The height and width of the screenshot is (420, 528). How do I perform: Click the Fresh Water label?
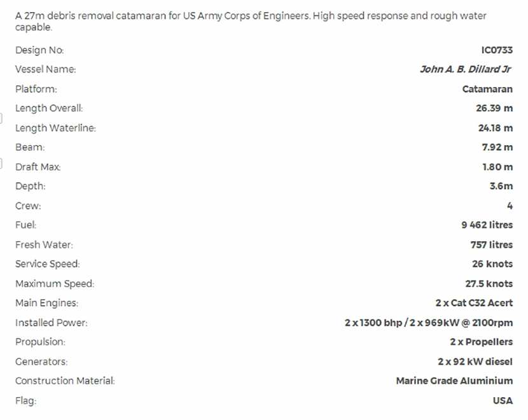44,244
